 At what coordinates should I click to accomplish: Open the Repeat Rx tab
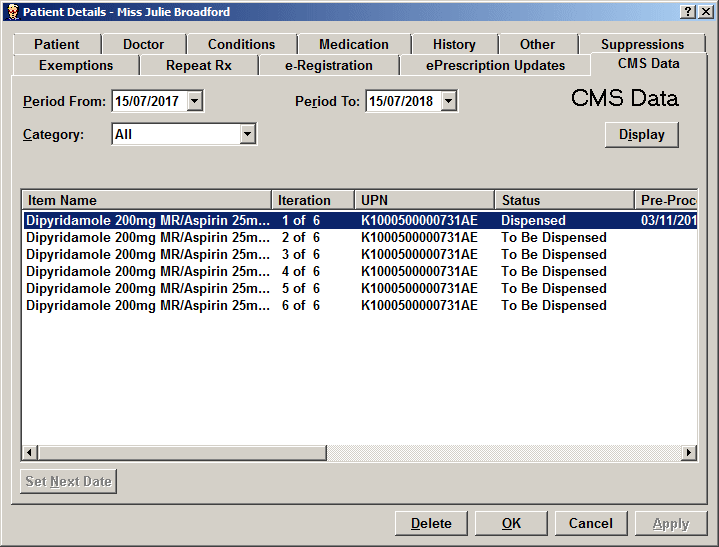click(198, 65)
